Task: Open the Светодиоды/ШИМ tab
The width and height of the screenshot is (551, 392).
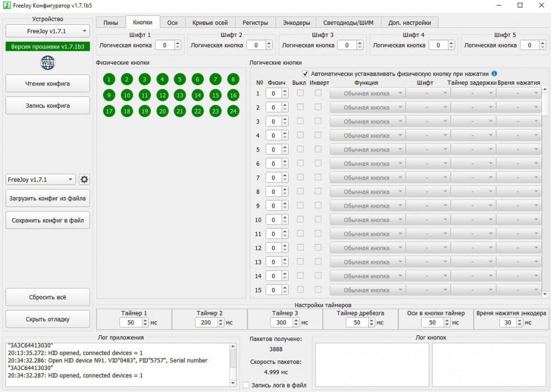Action: point(348,23)
